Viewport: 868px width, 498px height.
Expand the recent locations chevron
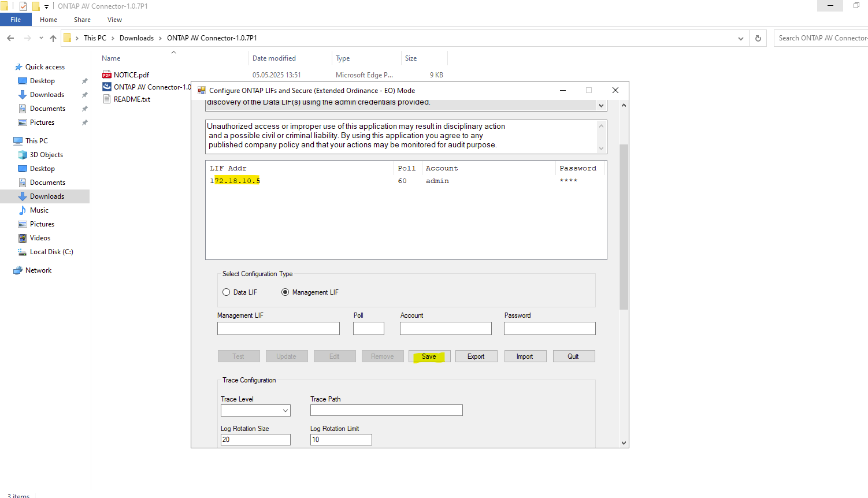[41, 38]
